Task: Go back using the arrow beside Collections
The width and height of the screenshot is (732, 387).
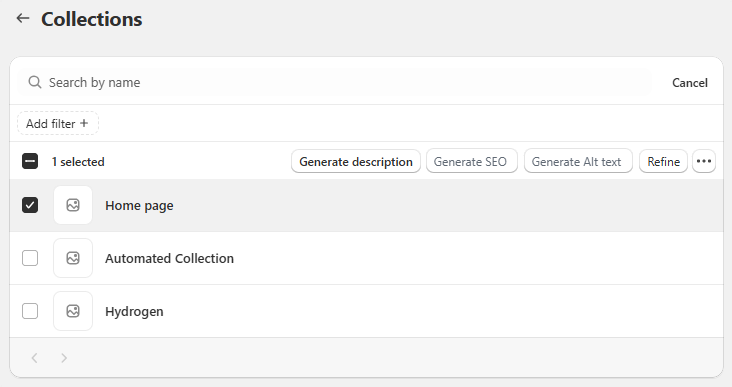Action: [x=23, y=18]
